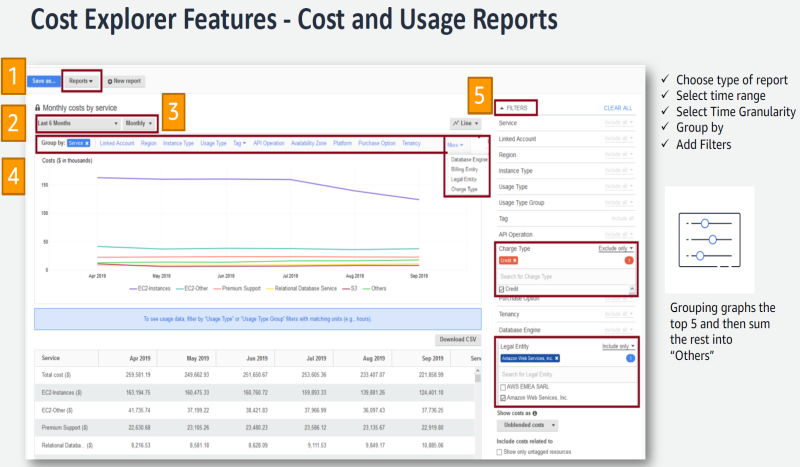Toggle the S3 legend entry

[x=350, y=288]
